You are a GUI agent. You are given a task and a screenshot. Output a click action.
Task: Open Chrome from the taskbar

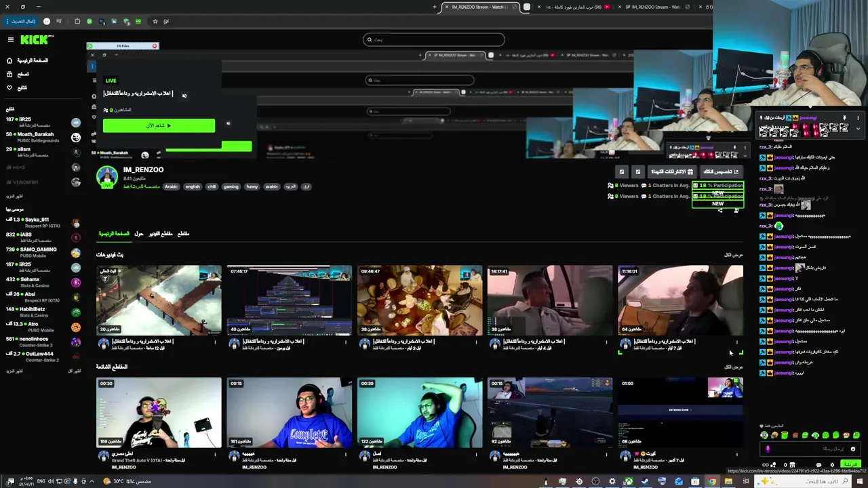(712, 481)
